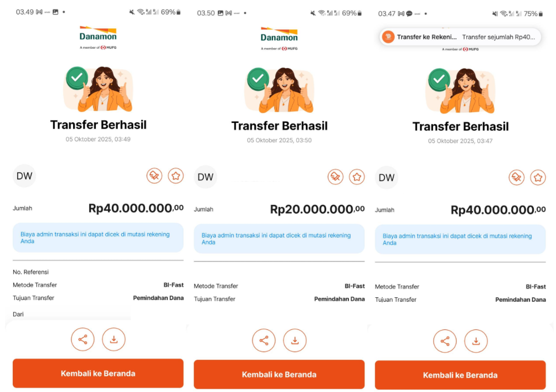Tap the DW avatar on the 03:47 receipt

click(387, 178)
